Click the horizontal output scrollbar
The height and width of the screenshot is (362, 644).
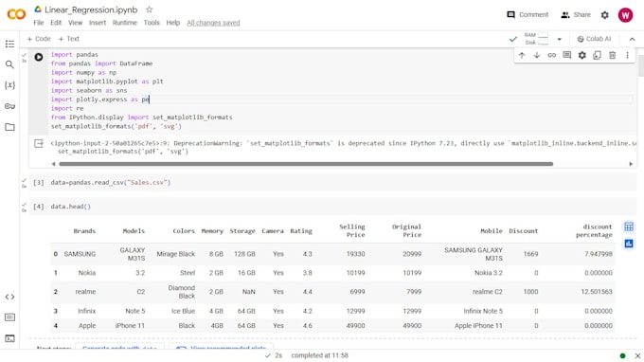pos(306,164)
